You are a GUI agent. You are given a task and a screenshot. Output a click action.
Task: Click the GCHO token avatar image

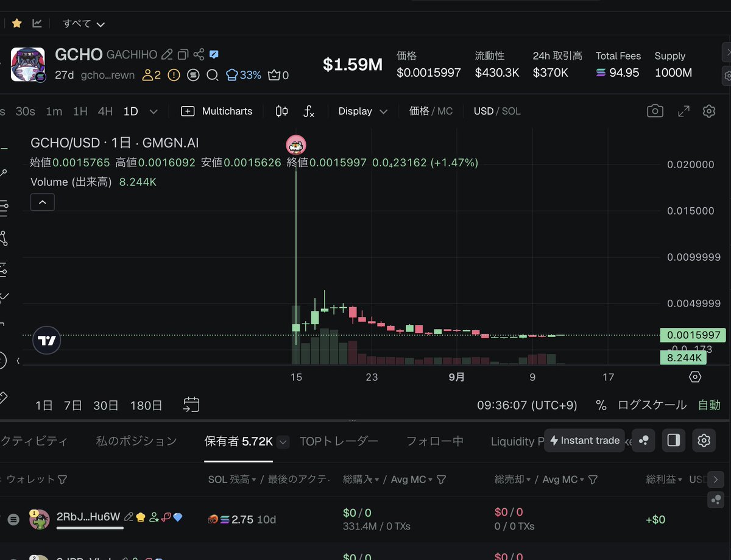point(27,65)
